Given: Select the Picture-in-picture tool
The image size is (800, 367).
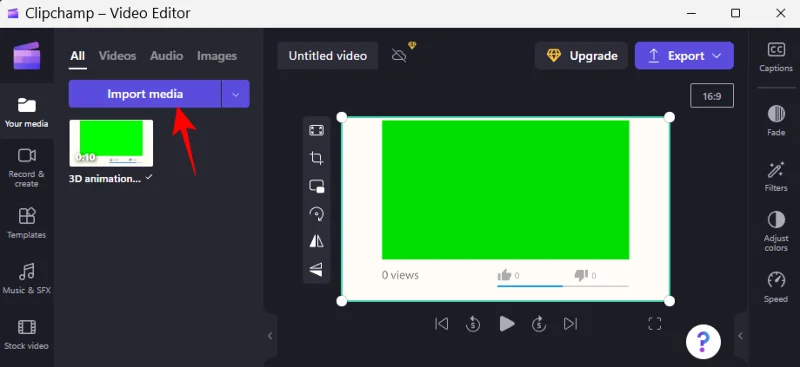Looking at the screenshot, I should pyautogui.click(x=316, y=186).
